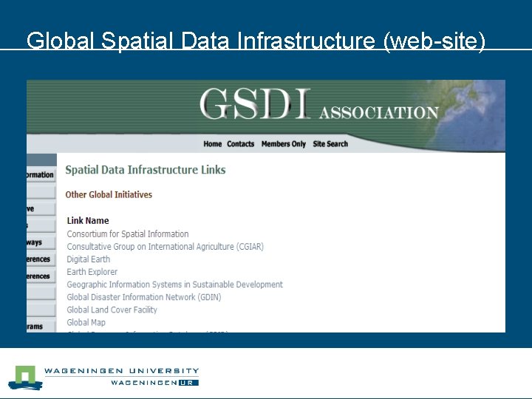This screenshot has width=532, height=399.
Task: Click the sidebar button ending in 'ways'
Action: tap(41, 242)
